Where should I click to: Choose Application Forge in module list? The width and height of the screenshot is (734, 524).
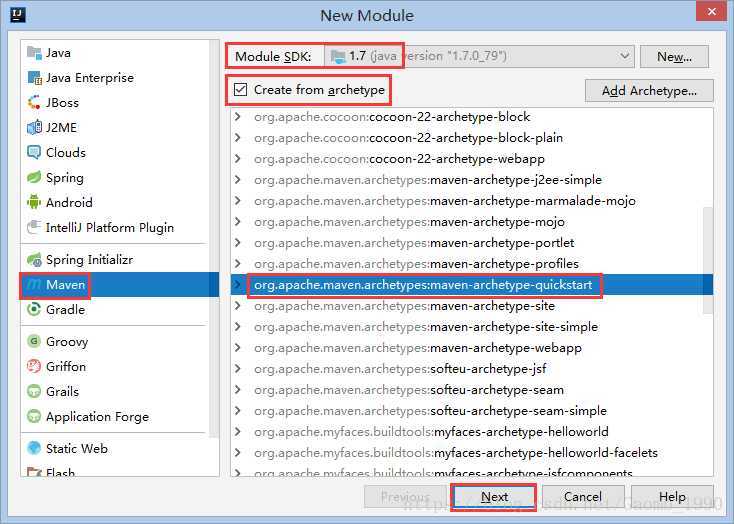tap(115, 416)
